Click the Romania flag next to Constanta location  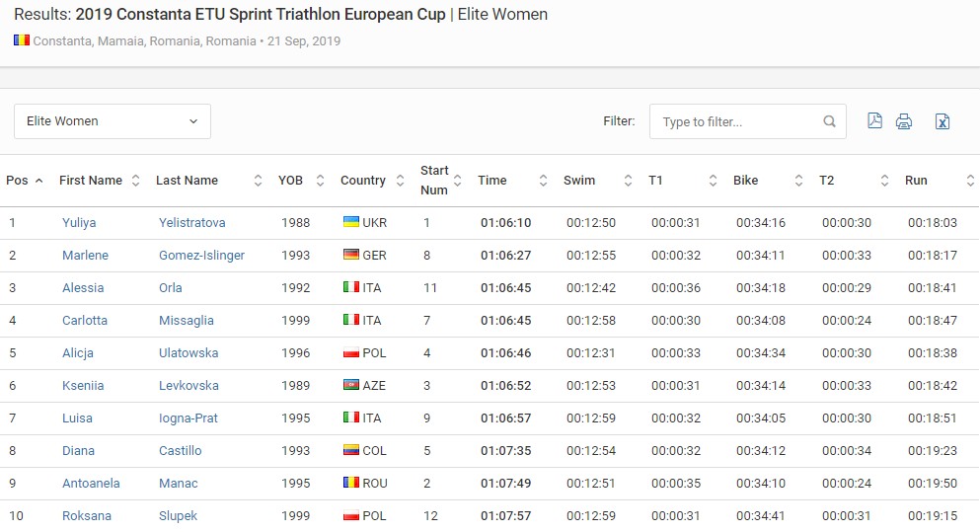point(22,41)
